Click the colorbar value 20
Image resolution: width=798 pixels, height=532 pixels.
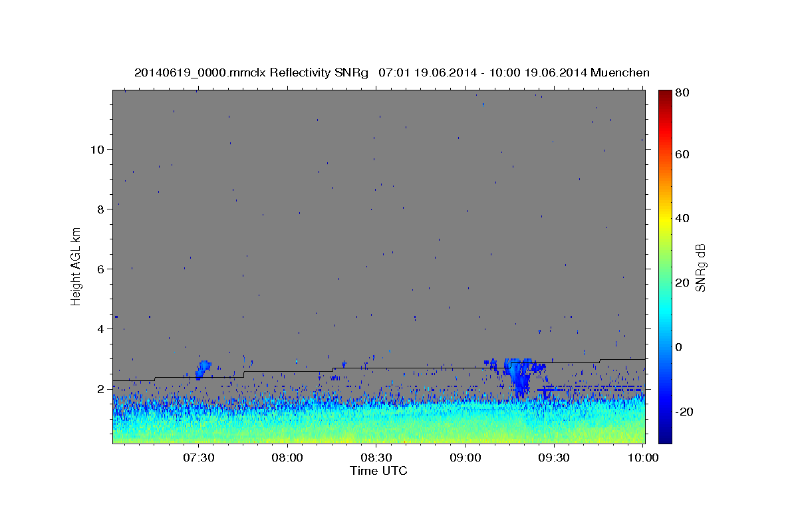(682, 283)
